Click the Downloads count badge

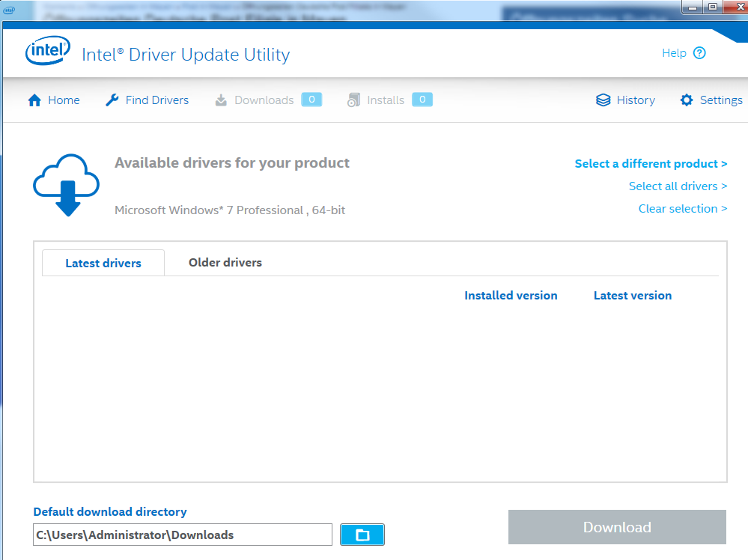[311, 100]
